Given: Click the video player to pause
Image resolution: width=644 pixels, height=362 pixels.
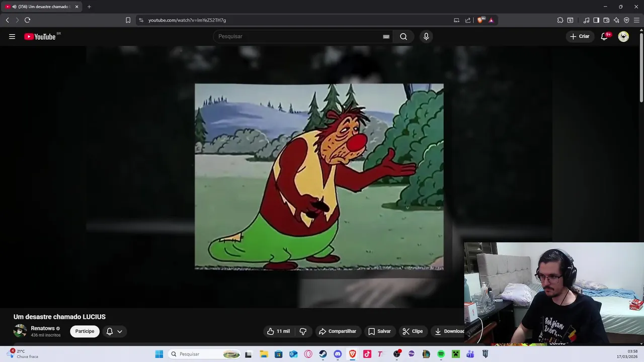Looking at the screenshot, I should (x=319, y=176).
